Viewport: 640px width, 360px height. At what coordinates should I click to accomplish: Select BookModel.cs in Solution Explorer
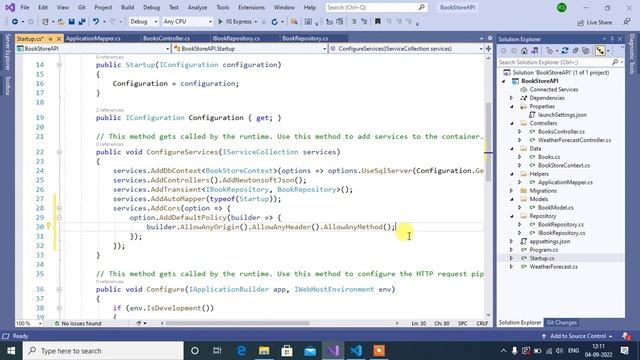(x=555, y=208)
